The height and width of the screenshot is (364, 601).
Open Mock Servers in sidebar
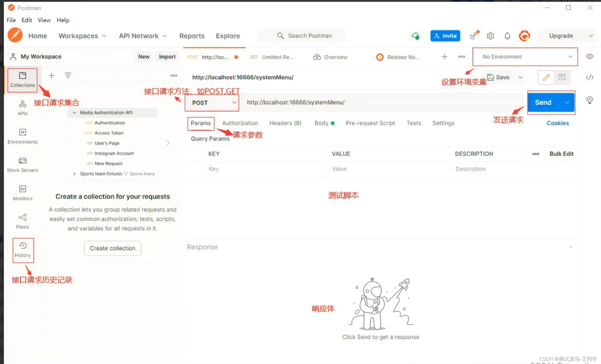[x=23, y=165]
